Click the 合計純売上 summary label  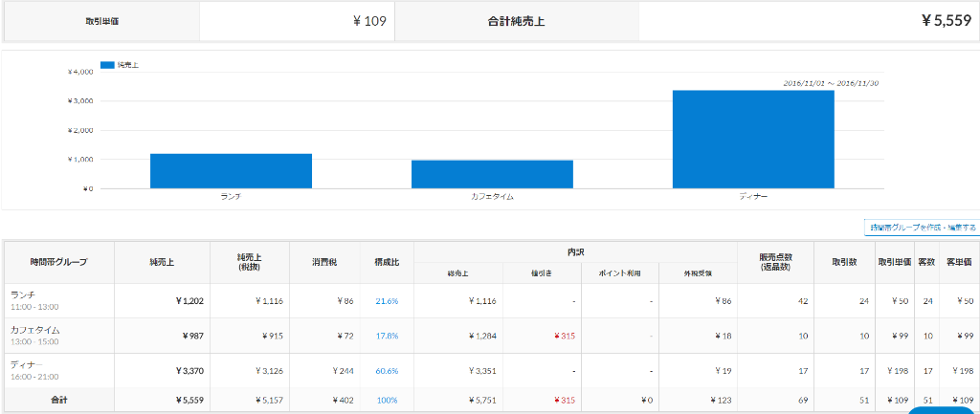click(516, 21)
